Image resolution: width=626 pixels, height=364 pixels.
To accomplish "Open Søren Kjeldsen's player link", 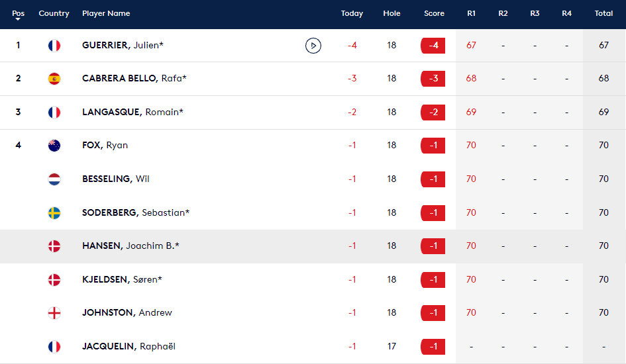I will pos(122,279).
